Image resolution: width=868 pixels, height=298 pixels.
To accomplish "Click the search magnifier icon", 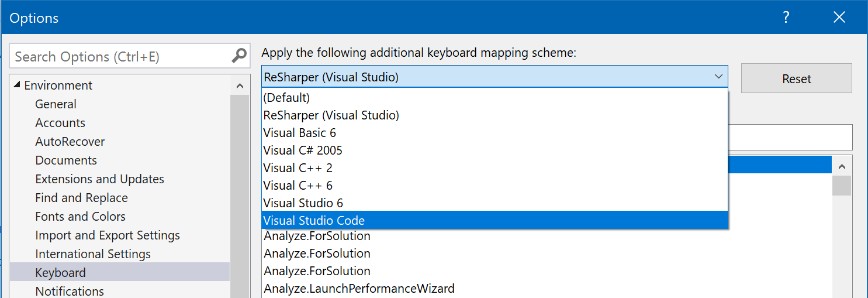I will point(239,56).
